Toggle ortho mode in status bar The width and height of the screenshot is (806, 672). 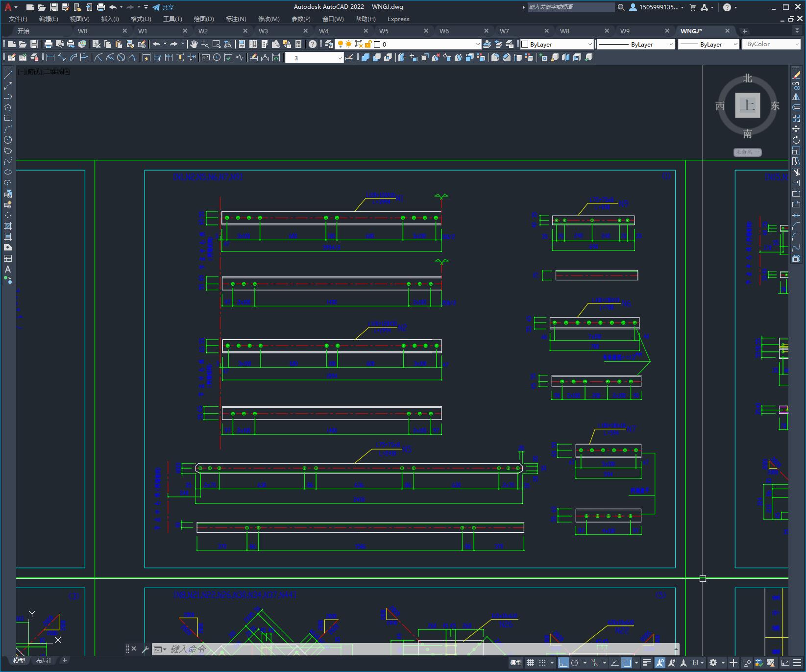563,663
